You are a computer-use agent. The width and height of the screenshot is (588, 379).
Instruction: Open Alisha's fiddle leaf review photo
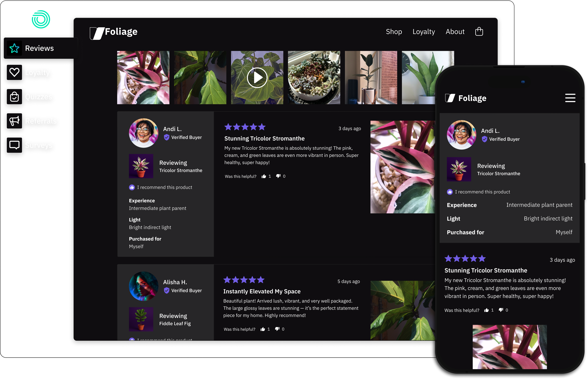403,311
